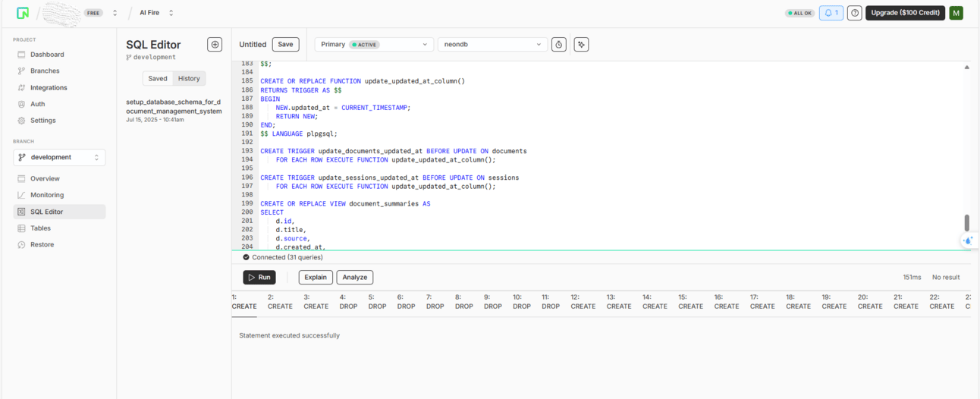Select result tab 11: DROP

tap(551, 302)
